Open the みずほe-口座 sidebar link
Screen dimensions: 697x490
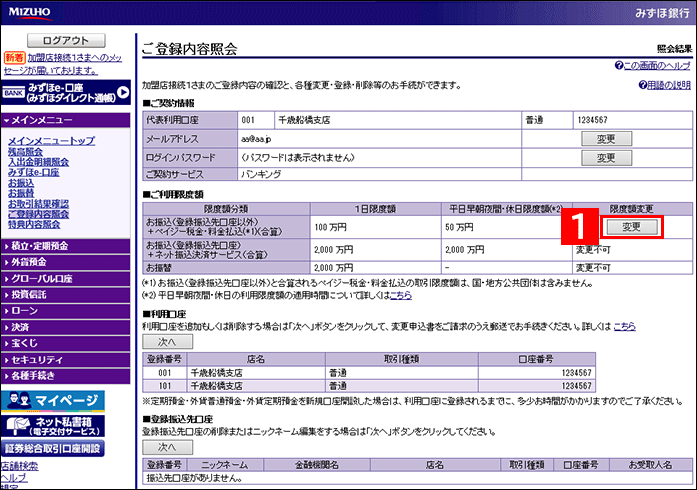33,172
